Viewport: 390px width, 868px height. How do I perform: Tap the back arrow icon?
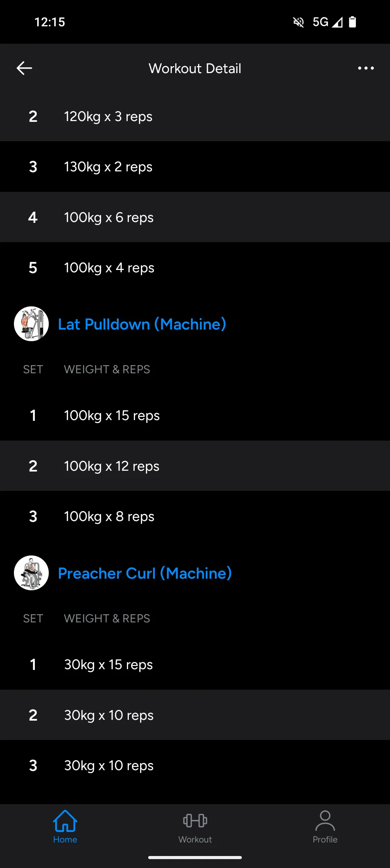[24, 68]
